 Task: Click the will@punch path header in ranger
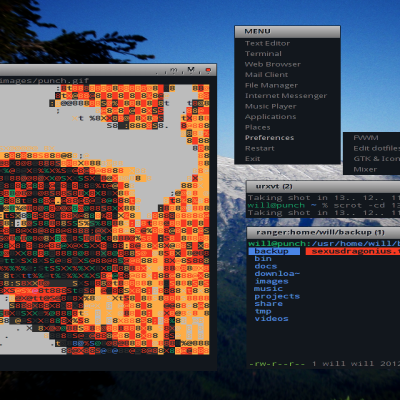pos(324,244)
